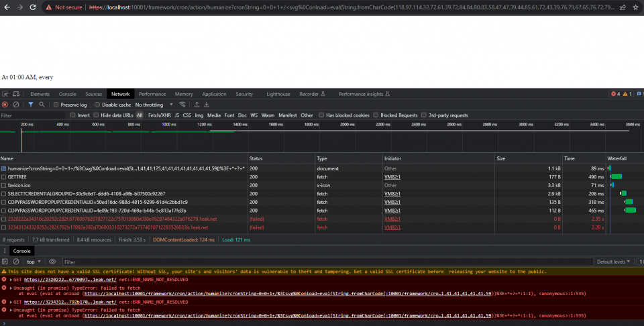Image resolution: width=644 pixels, height=326 pixels.
Task: Open network search magnifier
Action: point(42,105)
